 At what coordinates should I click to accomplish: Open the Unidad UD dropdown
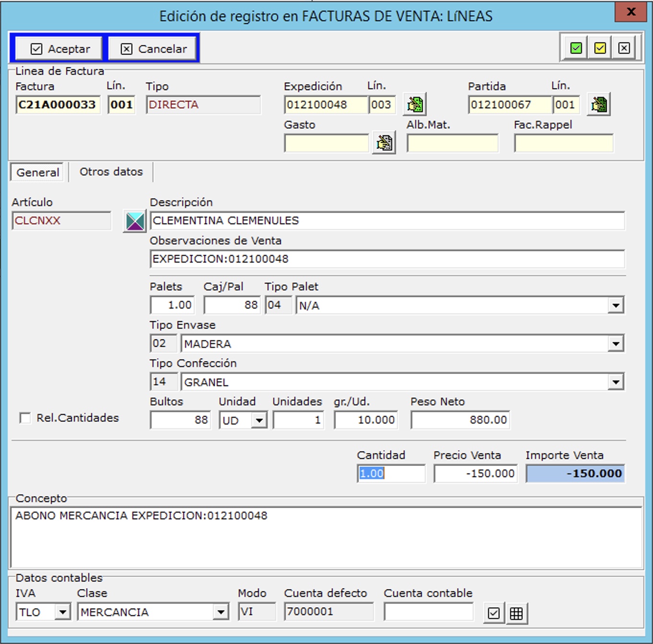click(259, 421)
